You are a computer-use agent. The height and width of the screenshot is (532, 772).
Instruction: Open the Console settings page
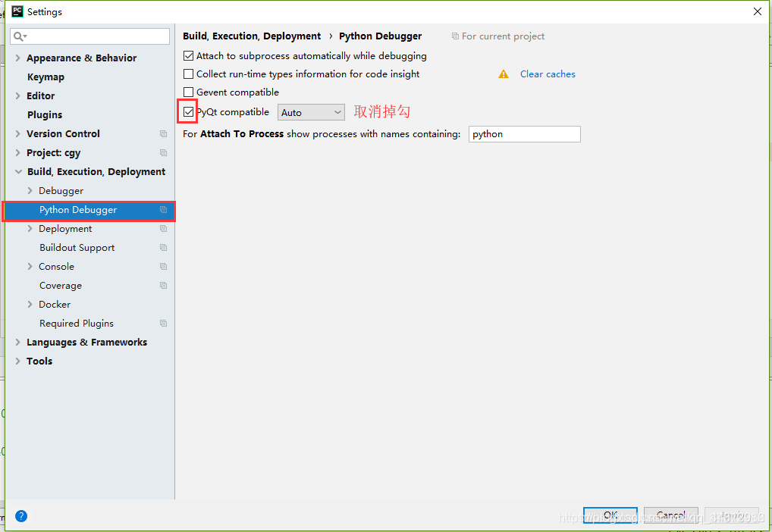tap(57, 267)
